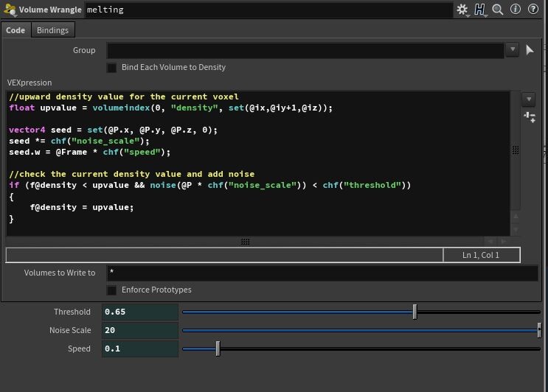Click the create spare parameters icon
This screenshot has width=548, height=392.
(x=530, y=117)
